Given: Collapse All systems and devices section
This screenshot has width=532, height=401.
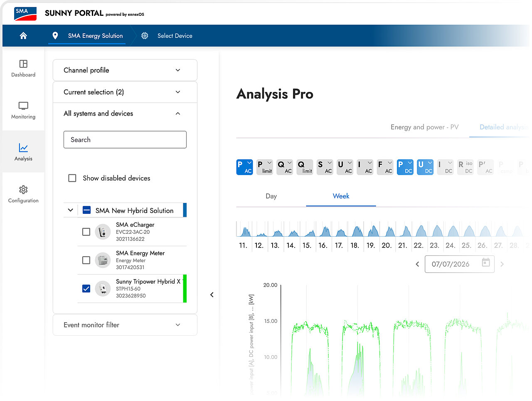Looking at the screenshot, I should pyautogui.click(x=125, y=114).
